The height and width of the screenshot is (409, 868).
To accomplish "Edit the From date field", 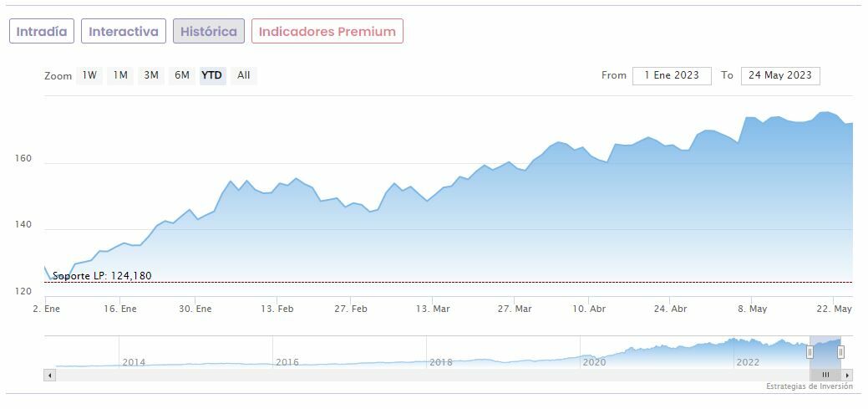I will click(x=672, y=75).
